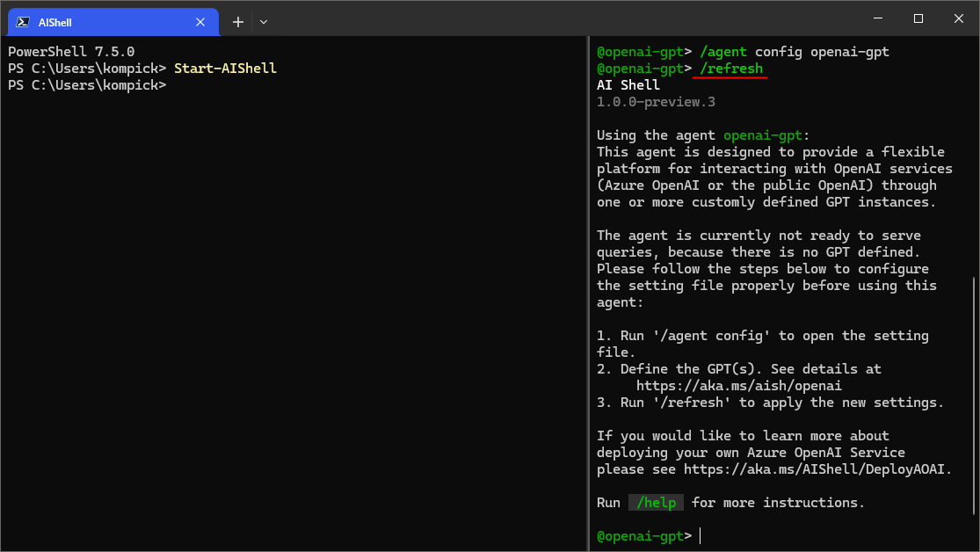Close the AIShell tab
The height and width of the screenshot is (552, 980).
click(200, 22)
